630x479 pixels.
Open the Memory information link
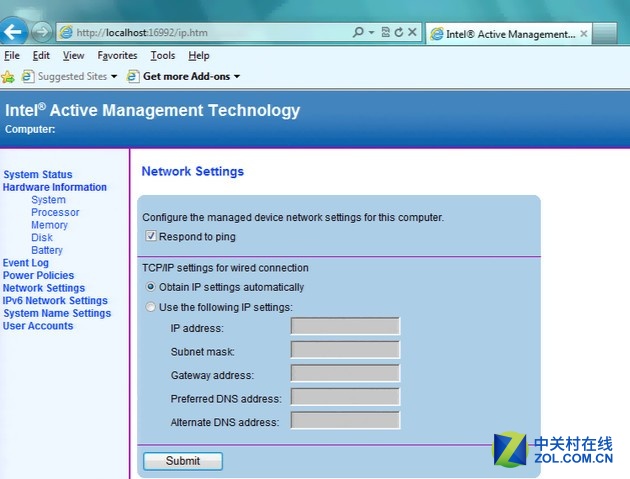tap(49, 225)
